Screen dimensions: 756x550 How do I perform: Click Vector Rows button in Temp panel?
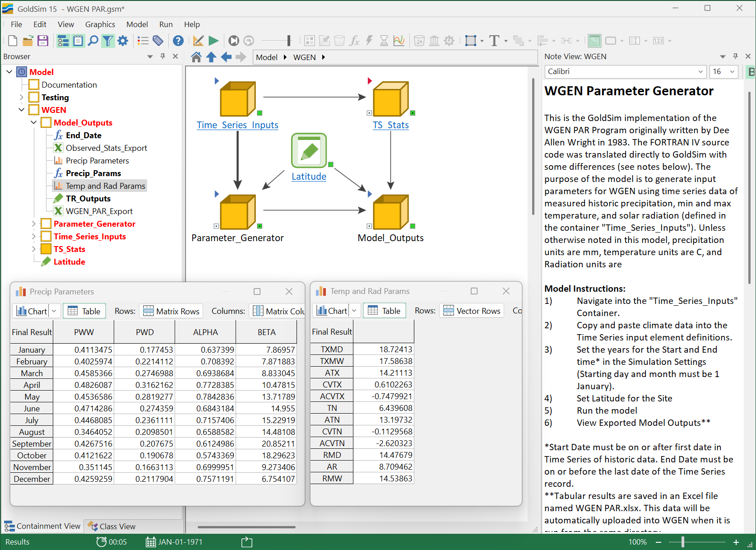(x=472, y=311)
